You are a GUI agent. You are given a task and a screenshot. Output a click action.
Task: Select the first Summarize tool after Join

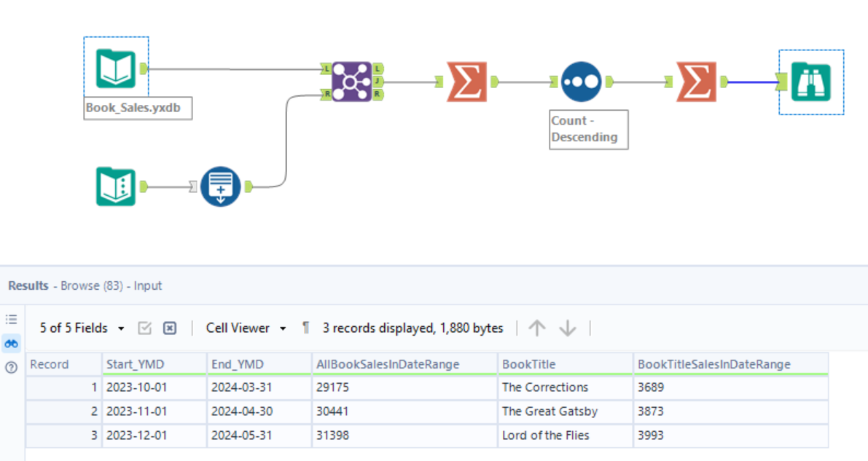pyautogui.click(x=466, y=81)
